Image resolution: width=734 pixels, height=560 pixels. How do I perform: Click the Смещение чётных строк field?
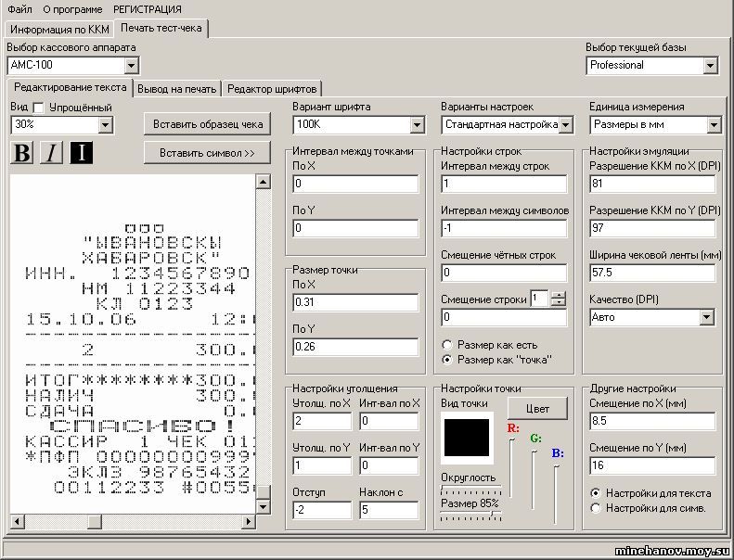point(504,273)
